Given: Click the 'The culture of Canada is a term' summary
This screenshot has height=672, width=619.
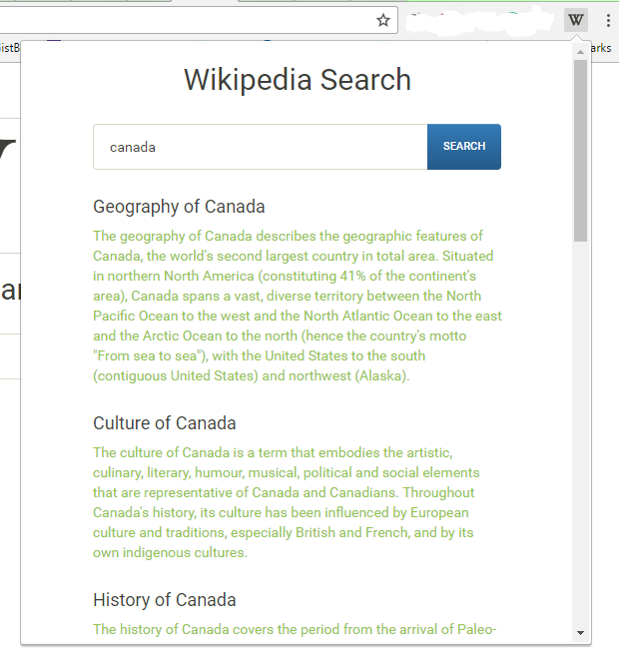Looking at the screenshot, I should pos(287,502).
